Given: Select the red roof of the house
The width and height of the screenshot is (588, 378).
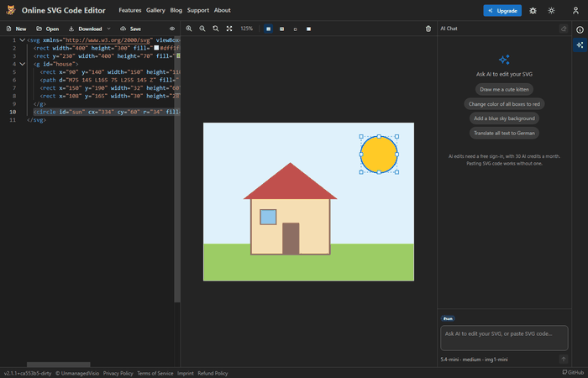Looking at the screenshot, I should coord(290,184).
